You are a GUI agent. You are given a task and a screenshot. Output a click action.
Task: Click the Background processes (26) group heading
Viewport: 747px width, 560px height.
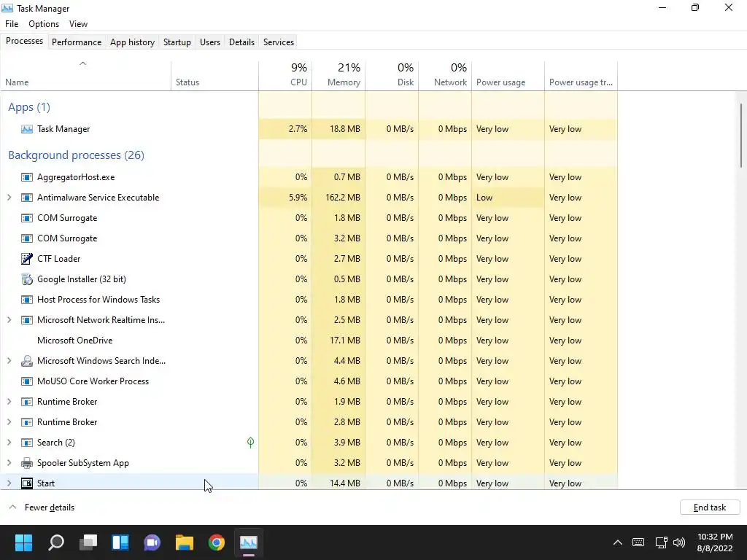click(76, 155)
